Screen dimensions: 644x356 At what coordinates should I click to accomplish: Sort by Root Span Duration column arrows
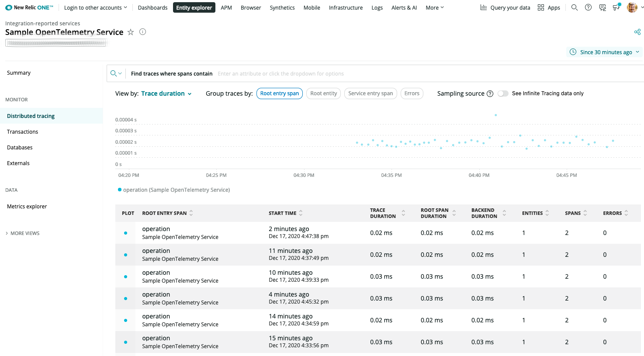(x=454, y=213)
